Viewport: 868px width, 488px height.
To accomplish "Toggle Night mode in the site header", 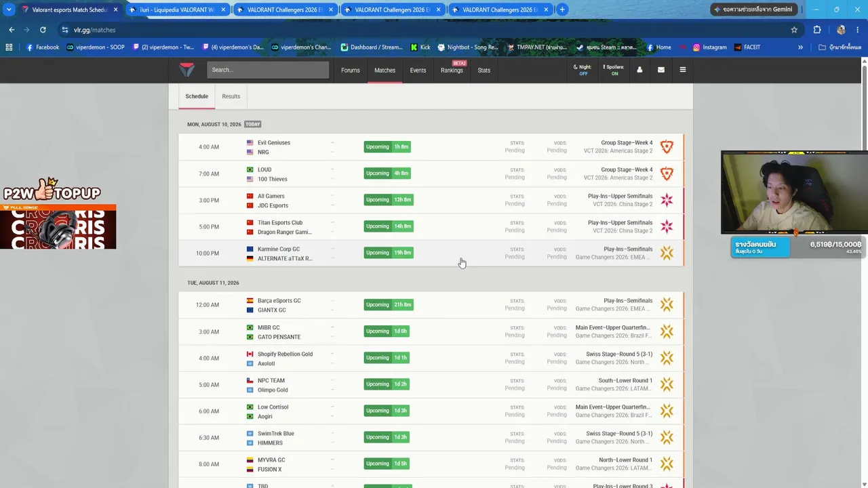I will coord(583,70).
